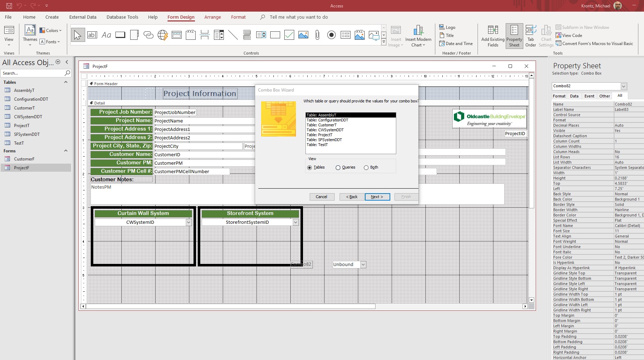This screenshot has width=644, height=360.
Task: Open the Colors theme dropdown
Action: pyautogui.click(x=51, y=31)
